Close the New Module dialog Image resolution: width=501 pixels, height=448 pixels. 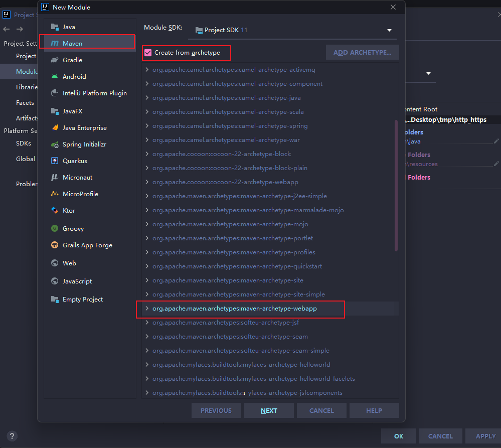(393, 7)
